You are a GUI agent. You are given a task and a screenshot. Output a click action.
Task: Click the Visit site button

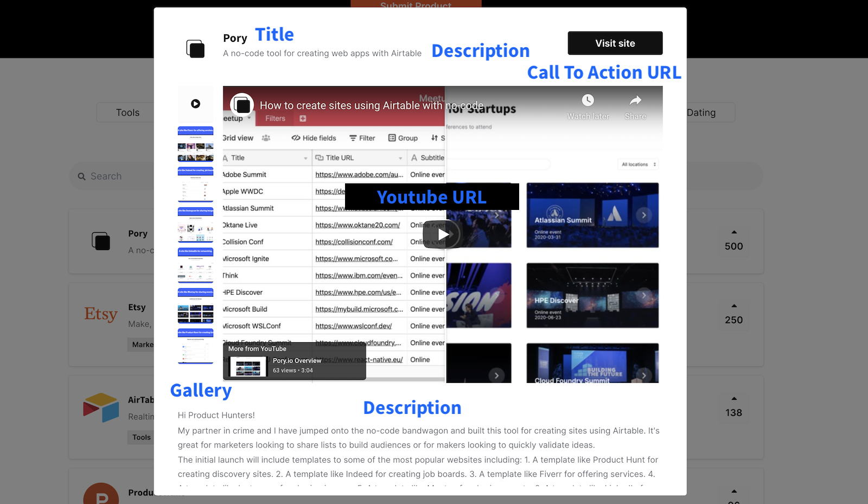[x=615, y=43]
